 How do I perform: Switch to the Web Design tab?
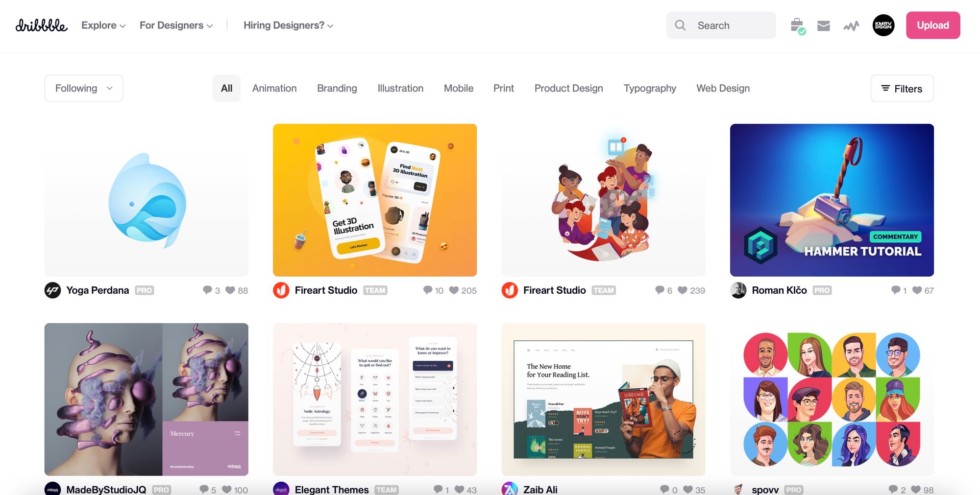(723, 88)
